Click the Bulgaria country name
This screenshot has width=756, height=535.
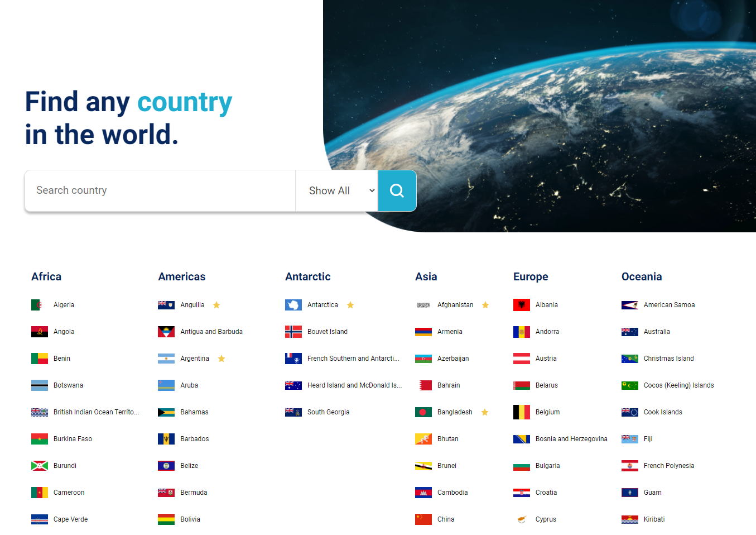tap(548, 466)
